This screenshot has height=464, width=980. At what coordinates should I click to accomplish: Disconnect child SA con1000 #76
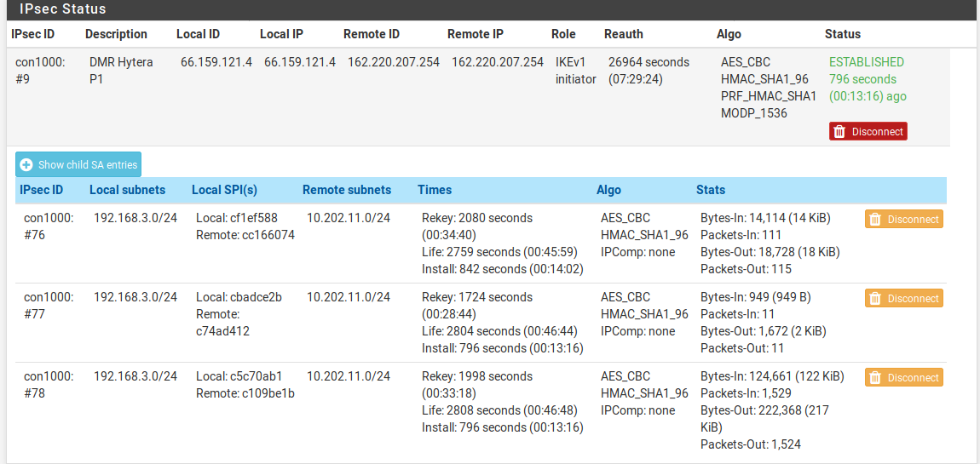[x=904, y=219]
